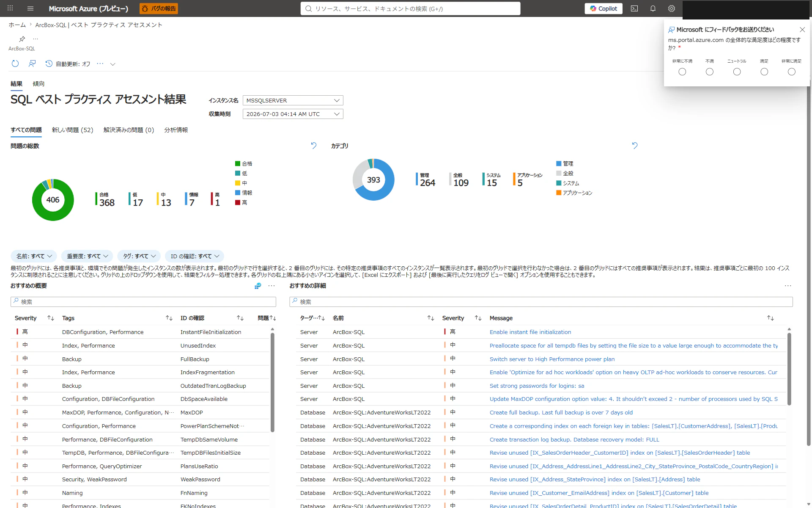Viewport: 812px width, 508px height.
Task: Open 'Enable instant file initialization' link
Action: point(530,332)
